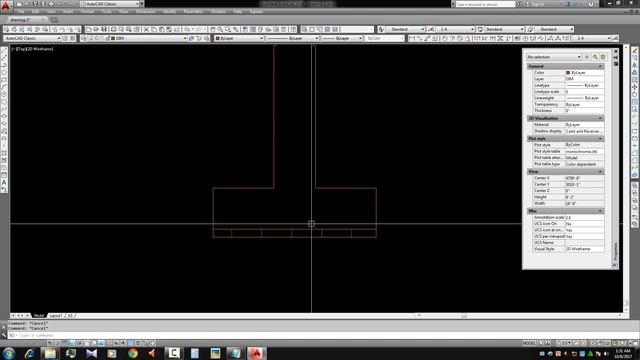Collapse the Plot style section
Viewport: 640px width, 360px height.
[600, 139]
